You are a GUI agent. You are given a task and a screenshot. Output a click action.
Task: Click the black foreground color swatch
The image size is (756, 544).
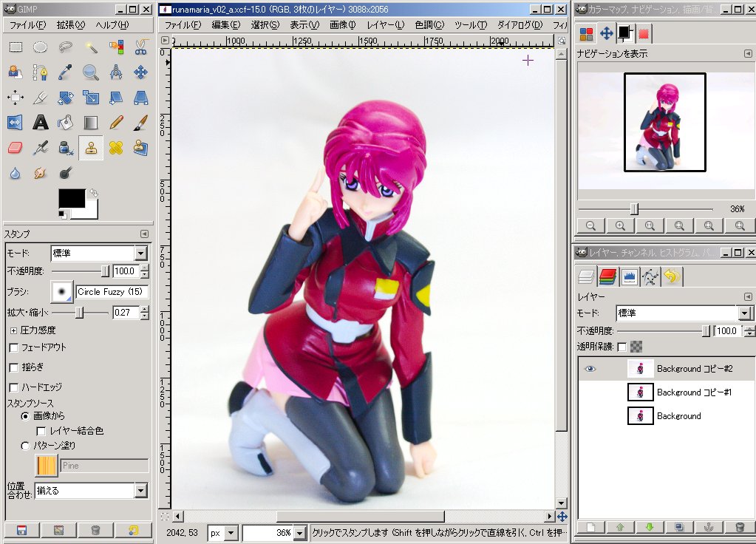[x=72, y=198]
